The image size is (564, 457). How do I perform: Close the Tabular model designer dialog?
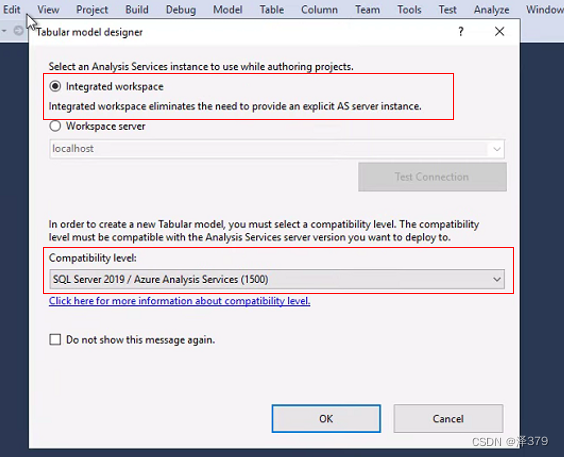click(499, 32)
